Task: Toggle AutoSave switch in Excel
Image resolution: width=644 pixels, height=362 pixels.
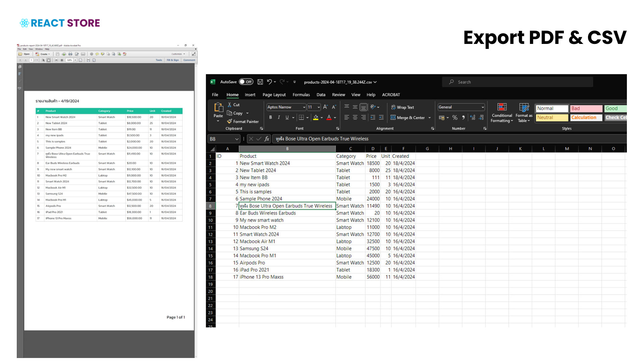Action: tap(246, 82)
